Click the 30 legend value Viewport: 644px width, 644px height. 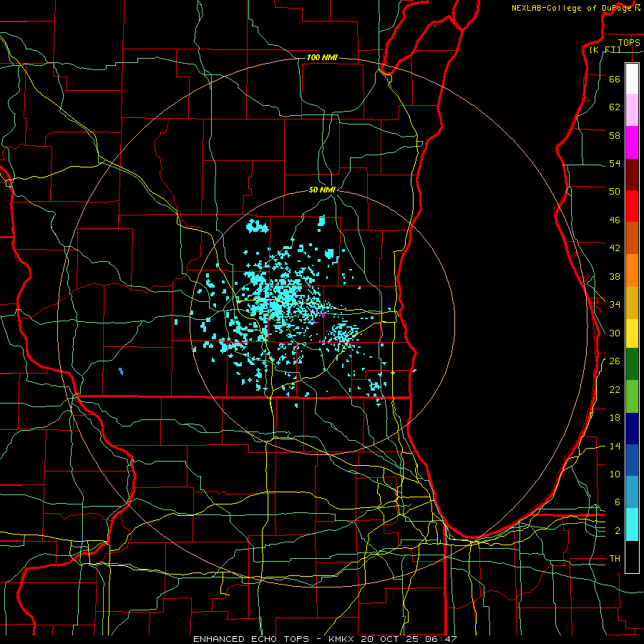615,333
